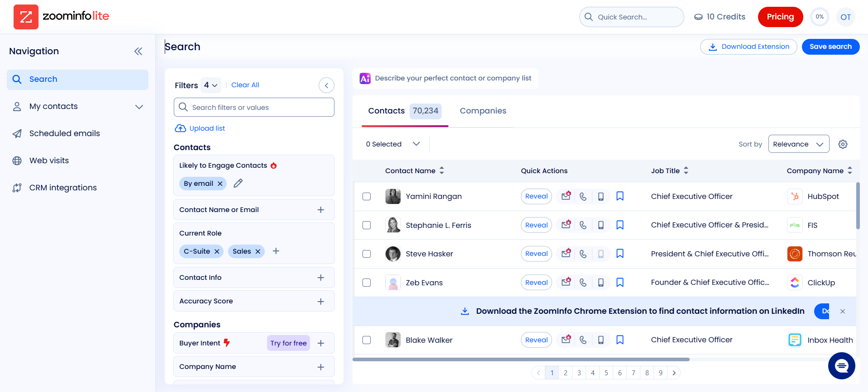Add another Current Role value

[x=276, y=251]
